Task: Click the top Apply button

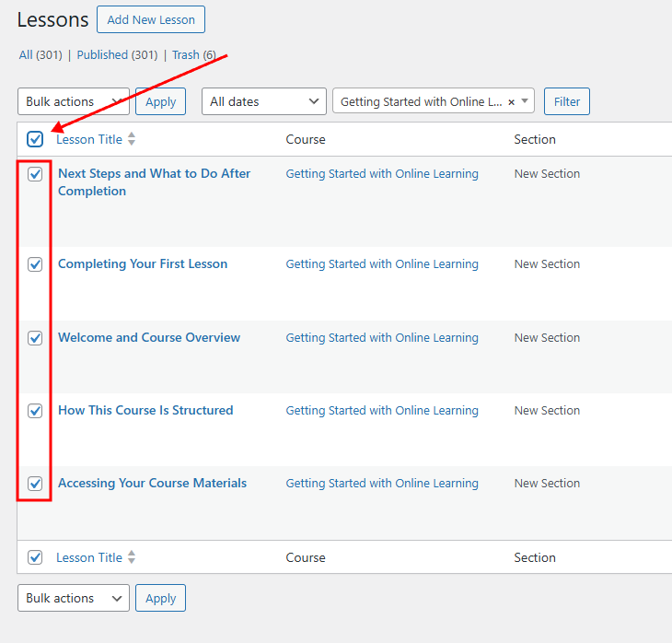Action: coord(160,101)
